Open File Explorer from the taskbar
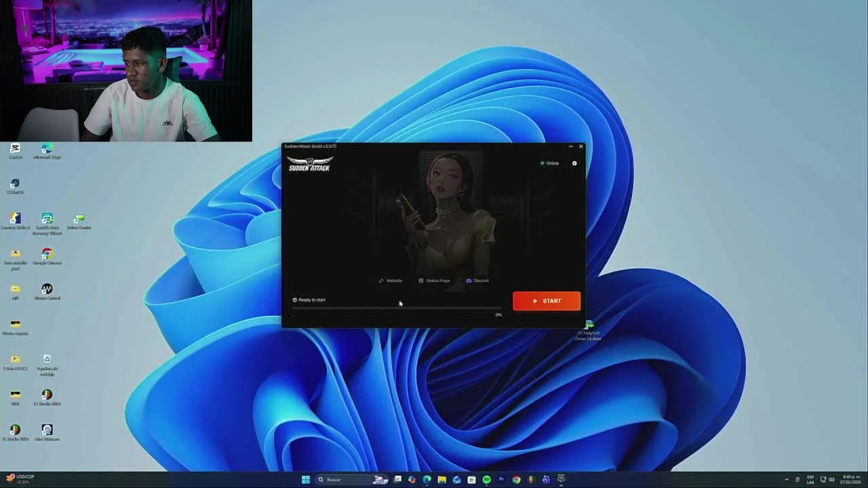Viewport: 868px width, 488px height. (441, 480)
